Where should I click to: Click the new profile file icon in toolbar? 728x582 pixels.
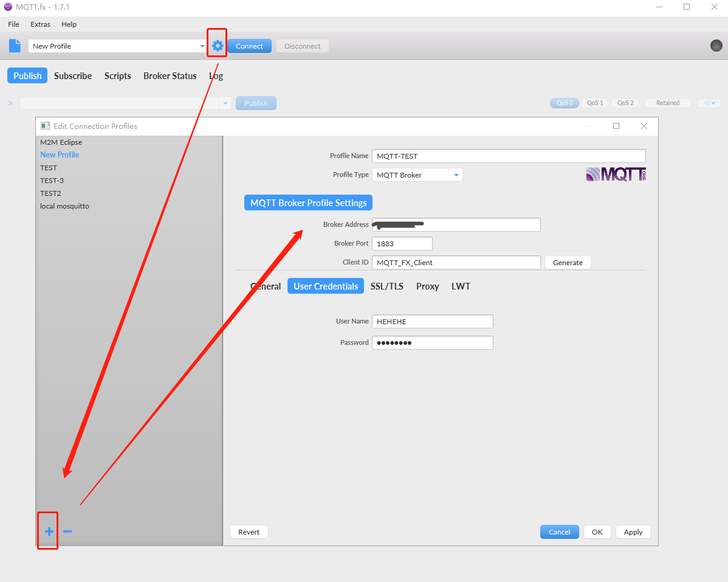(x=15, y=46)
